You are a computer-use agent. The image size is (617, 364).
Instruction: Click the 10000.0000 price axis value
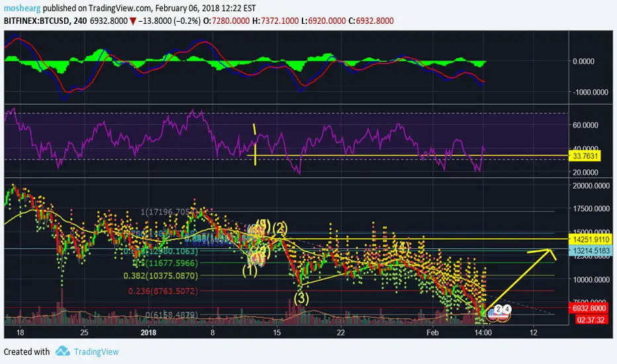pos(591,280)
